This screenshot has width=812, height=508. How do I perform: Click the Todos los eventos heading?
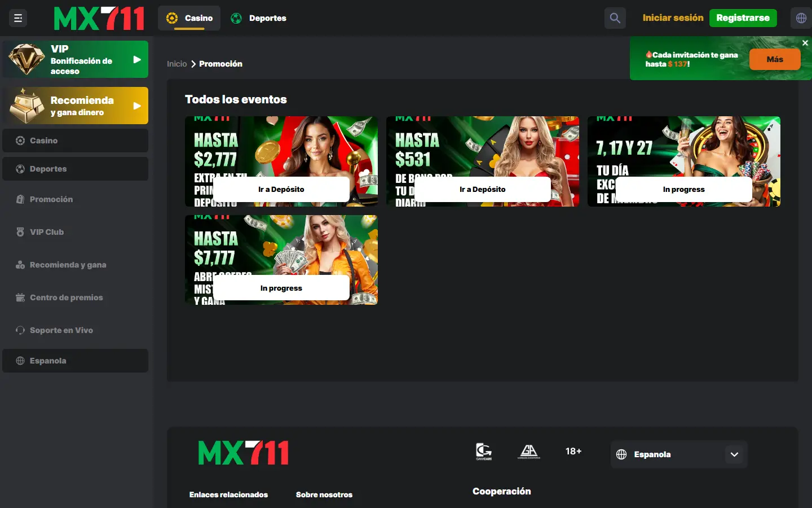pyautogui.click(x=236, y=99)
